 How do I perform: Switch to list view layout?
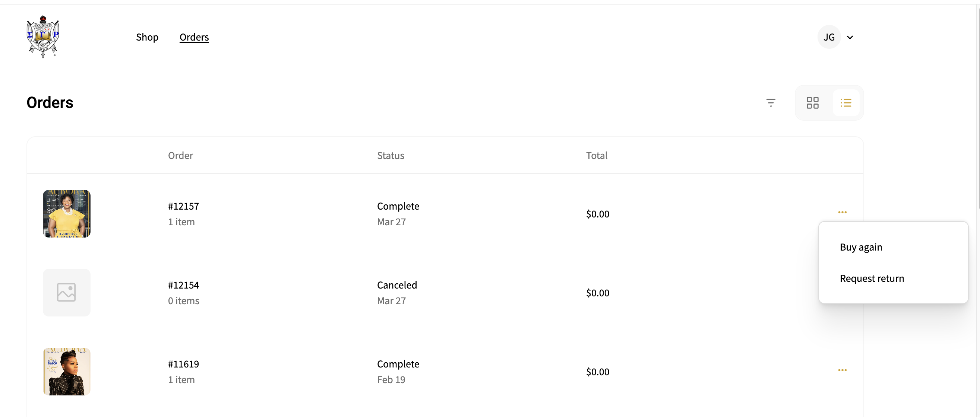click(846, 103)
